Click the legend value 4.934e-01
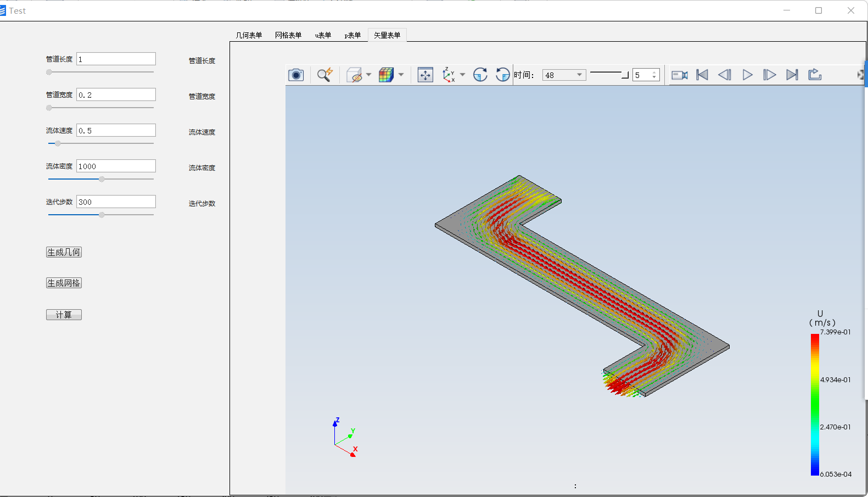This screenshot has height=497, width=868. [x=835, y=379]
